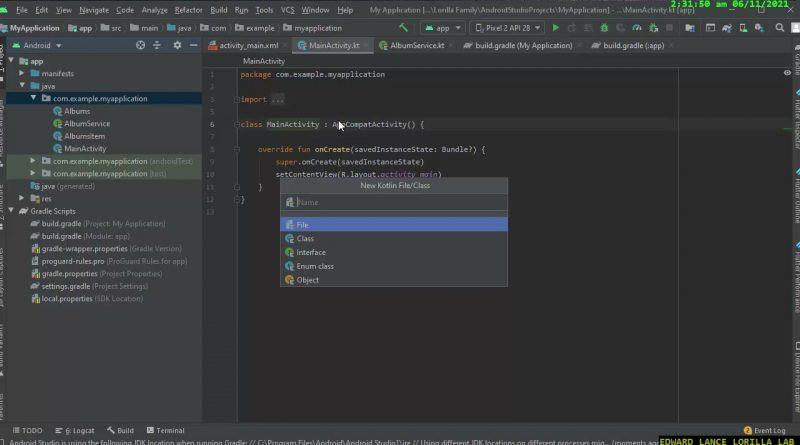Collapse the java folder
This screenshot has width=800, height=445.
pyautogui.click(x=22, y=86)
